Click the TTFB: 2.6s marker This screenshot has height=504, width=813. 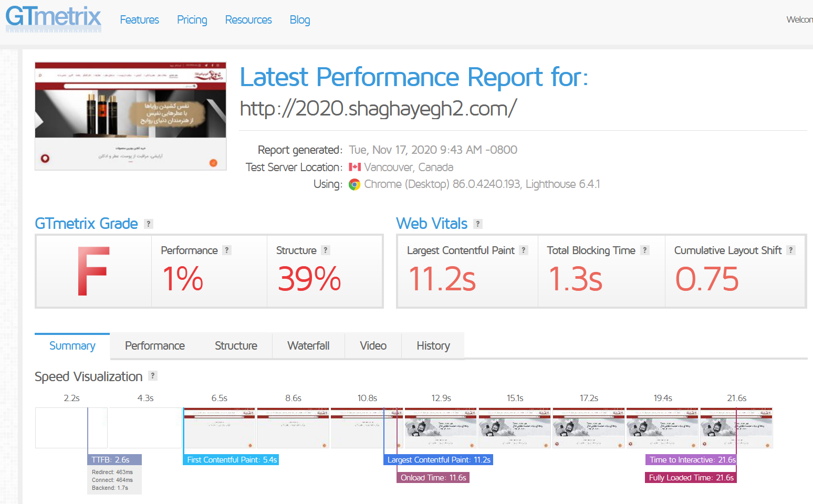tap(114, 460)
